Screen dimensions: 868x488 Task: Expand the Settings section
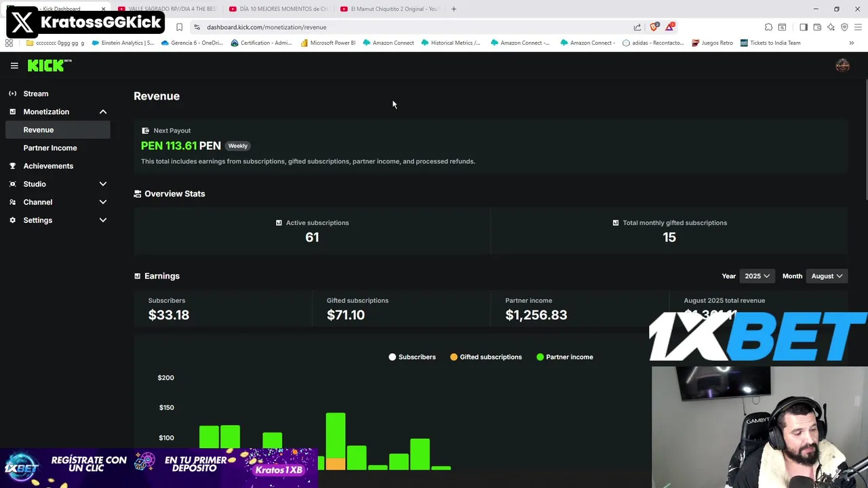click(x=103, y=220)
